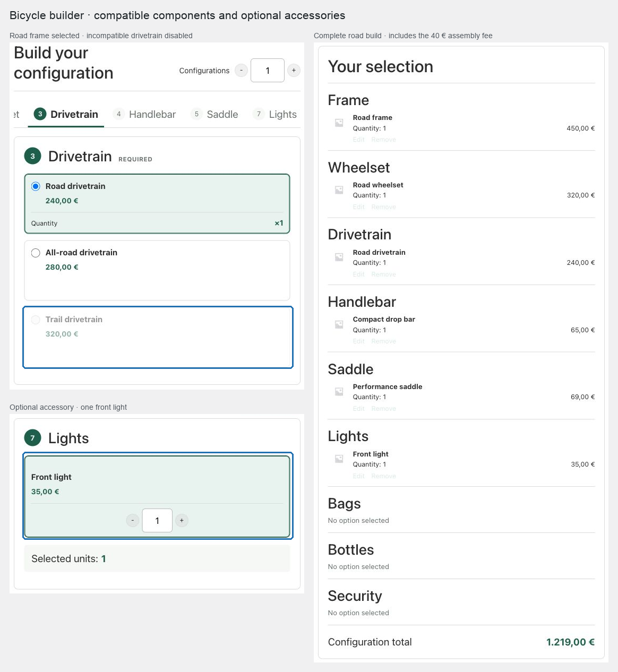Go to the Saddle step tab

(x=214, y=114)
